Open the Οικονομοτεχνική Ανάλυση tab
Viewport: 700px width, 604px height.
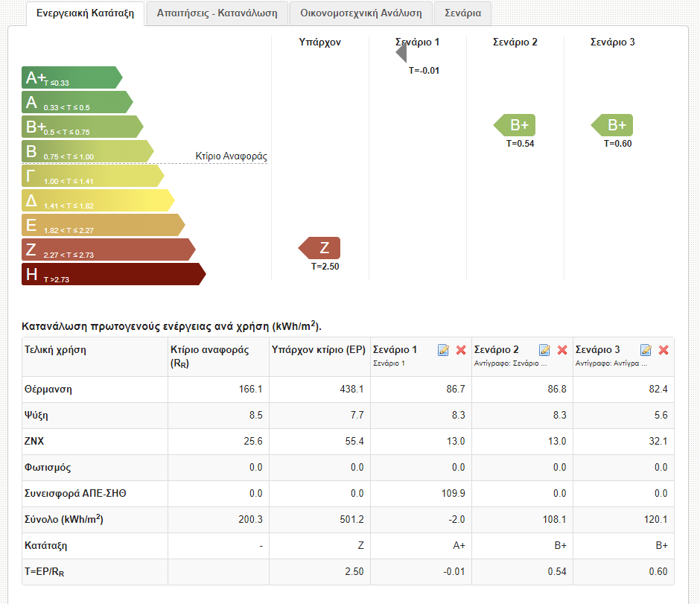[x=360, y=13]
